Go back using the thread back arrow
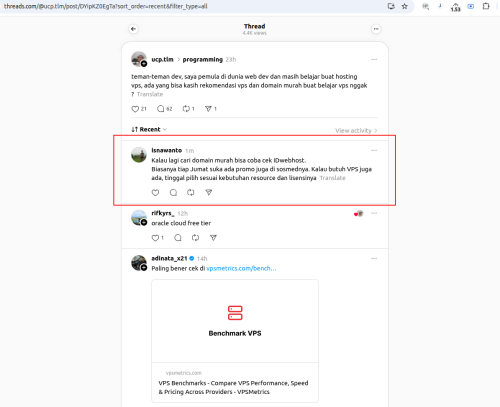 point(133,29)
